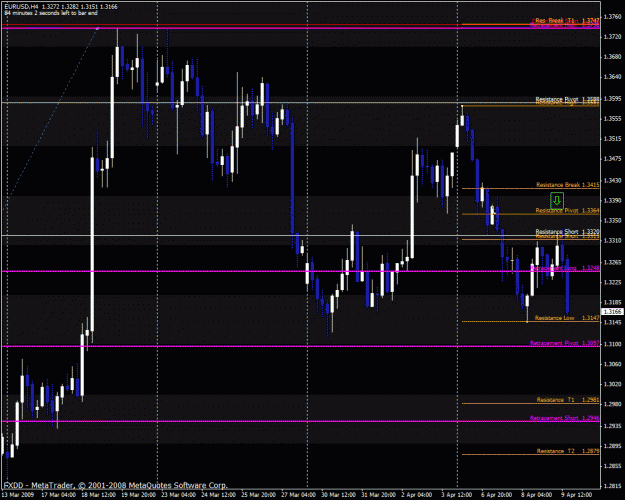Select the 'Resistance T1 1.2981' label
The image size is (625, 500).
point(568,400)
